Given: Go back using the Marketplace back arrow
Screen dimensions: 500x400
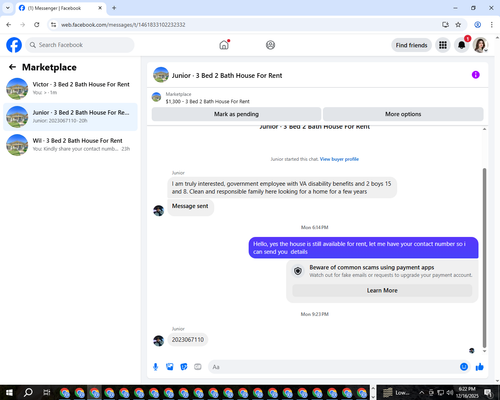Looking at the screenshot, I should tap(12, 67).
